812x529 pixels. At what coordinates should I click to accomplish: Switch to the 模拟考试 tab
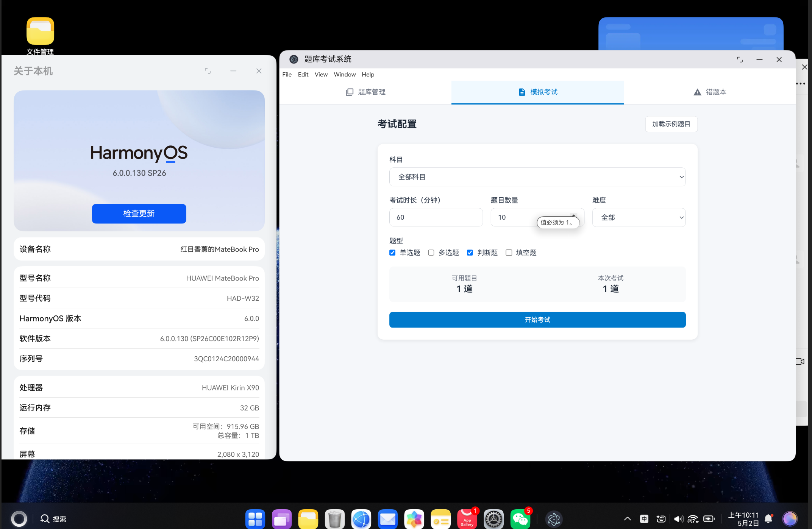click(x=537, y=92)
